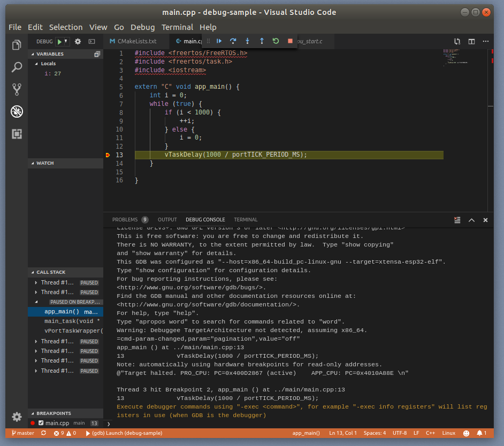
Task: Change encoding via UTF-8 status item
Action: [x=400, y=433]
